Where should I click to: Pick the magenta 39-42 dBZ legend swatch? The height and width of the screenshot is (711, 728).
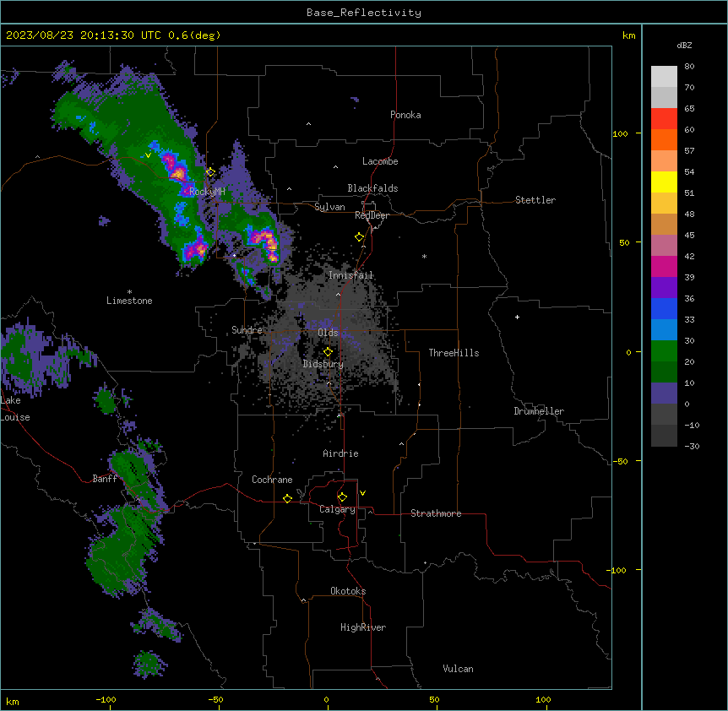664,266
